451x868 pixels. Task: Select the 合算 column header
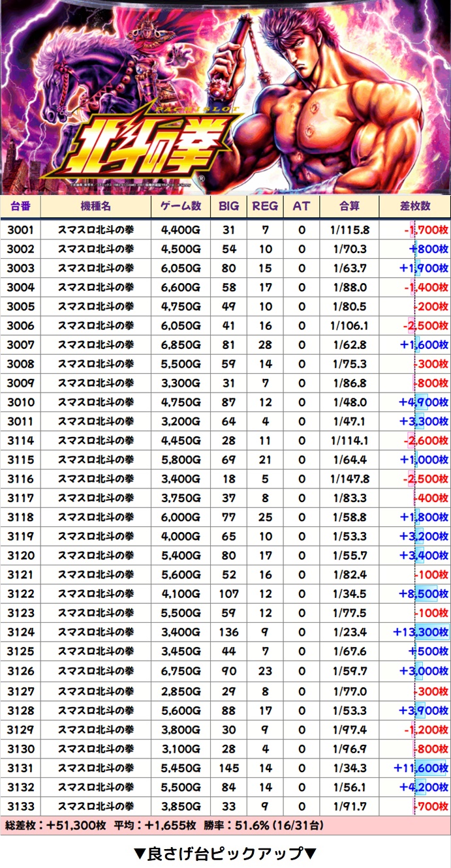[349, 207]
